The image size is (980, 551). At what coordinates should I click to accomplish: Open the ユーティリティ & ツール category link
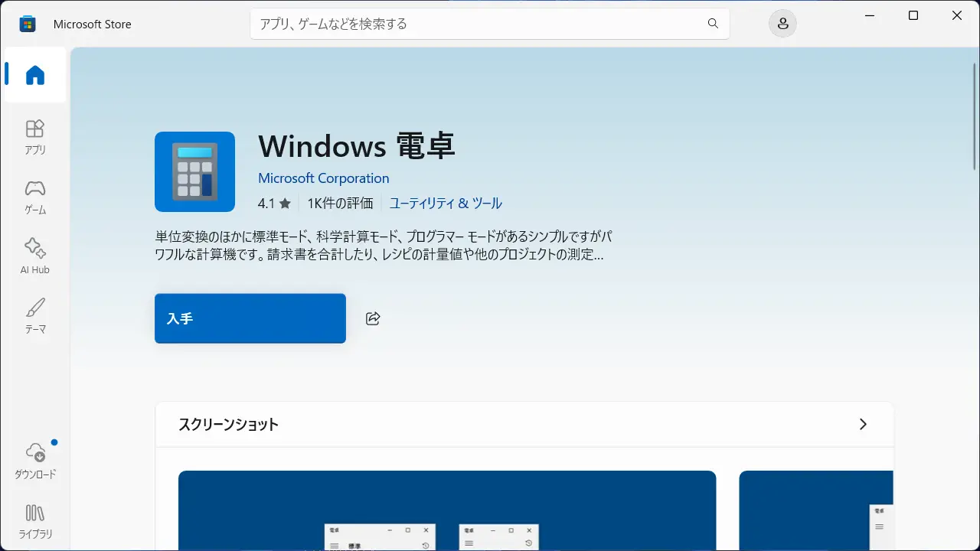coord(446,204)
